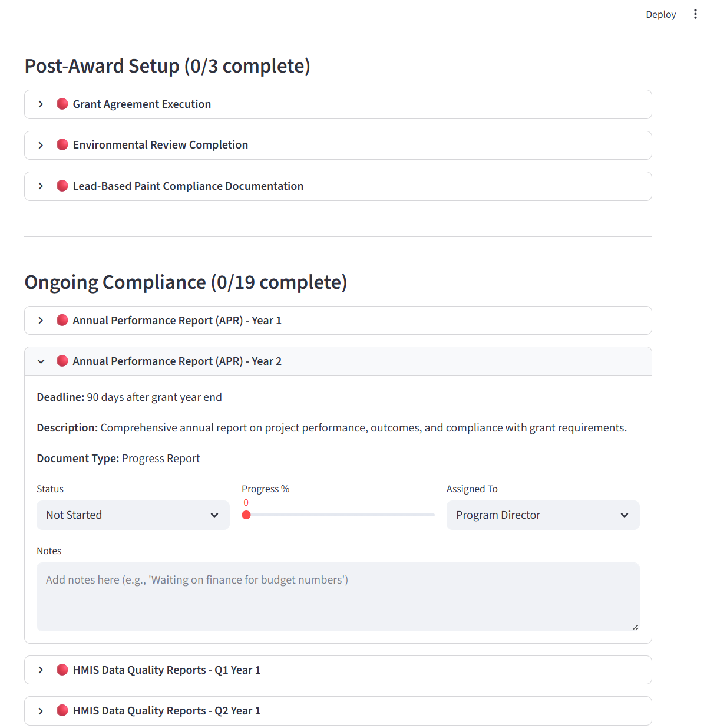
Task: Click the red status dot for HMIS Data Quality Reports Q1
Action: [x=62, y=670]
